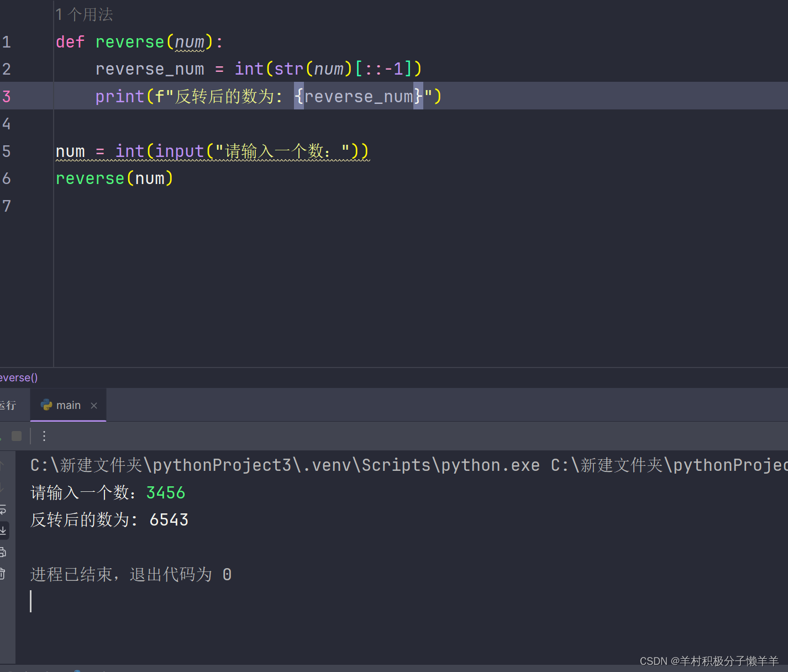
Task: Switch to the main run tab
Action: 68,405
